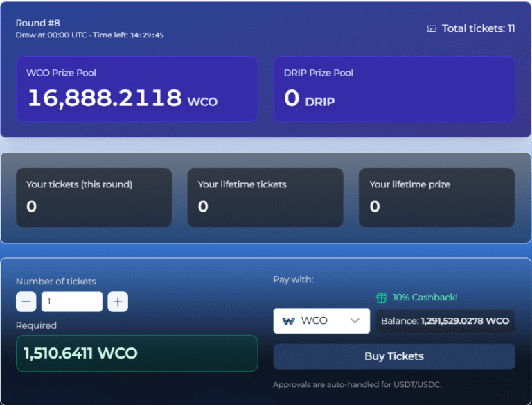Click the draw countdown time left
Image resolution: width=532 pixels, height=405 pixels.
tap(127, 35)
